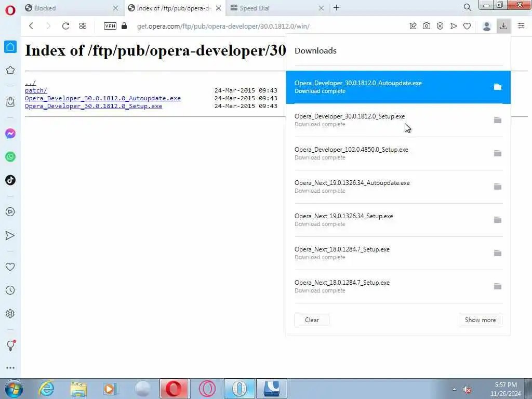This screenshot has height=399, width=532.
Task: Open sidebar player icon
Action: (x=10, y=212)
